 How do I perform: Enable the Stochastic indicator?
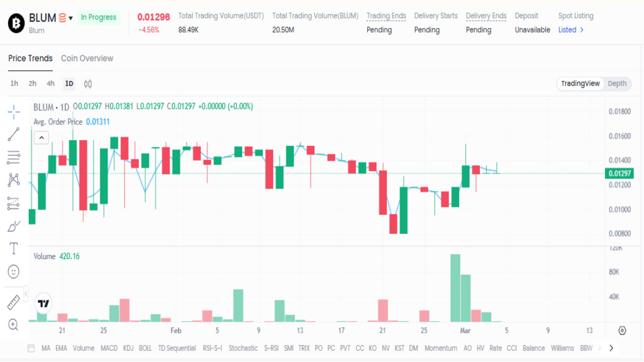tap(243, 348)
